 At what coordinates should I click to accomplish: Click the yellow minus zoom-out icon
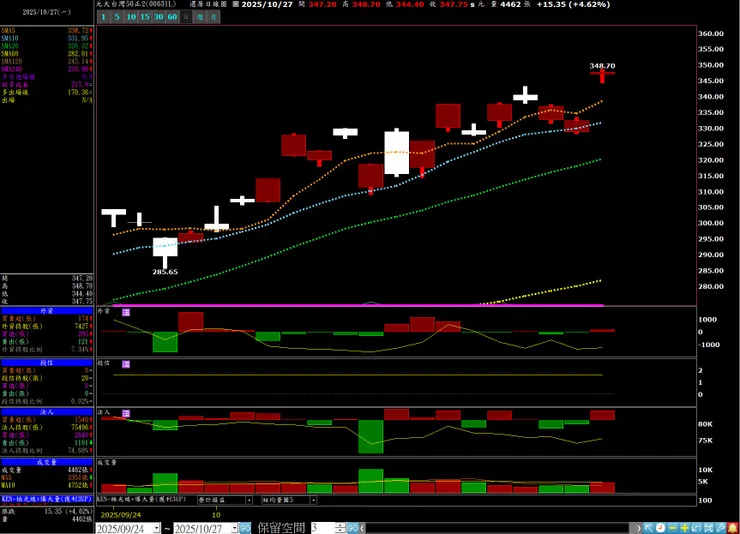pos(673,528)
